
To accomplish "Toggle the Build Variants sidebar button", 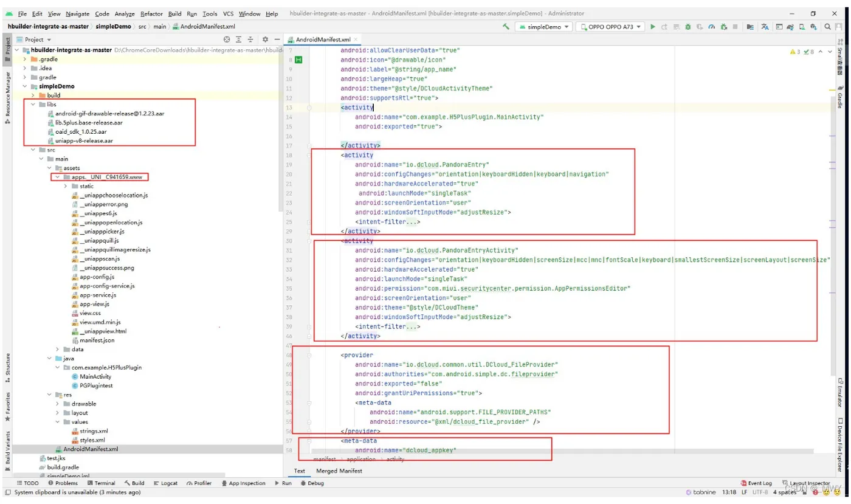I will [x=7, y=450].
